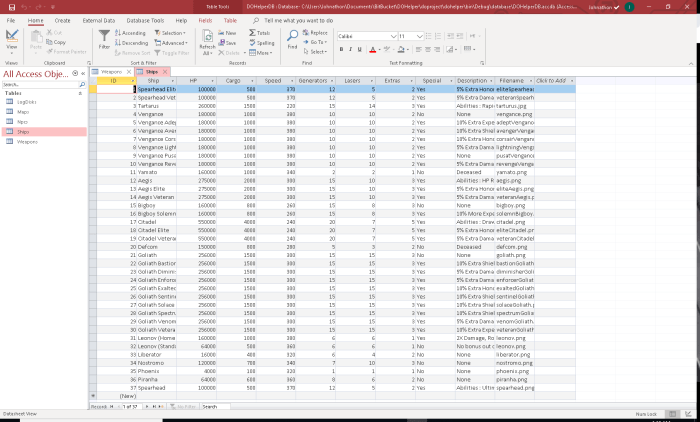
Task: Run the Spelling check
Action: pyautogui.click(x=264, y=43)
